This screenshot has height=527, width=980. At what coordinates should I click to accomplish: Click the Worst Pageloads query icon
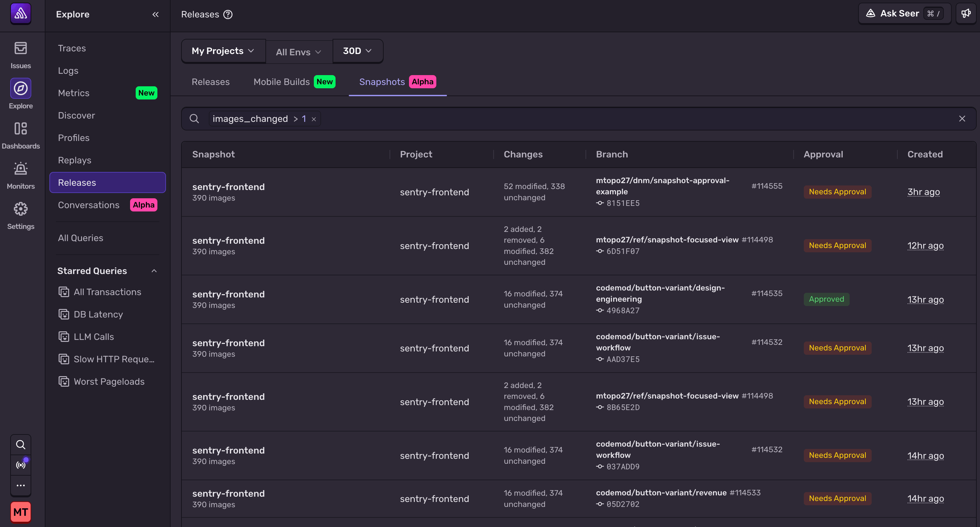click(x=64, y=382)
